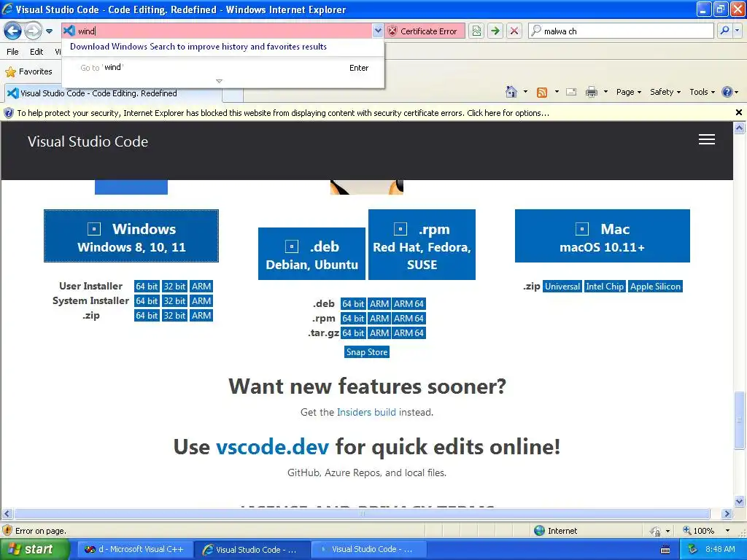747x560 pixels.
Task: Click inside the address bar text field
Action: [x=223, y=31]
